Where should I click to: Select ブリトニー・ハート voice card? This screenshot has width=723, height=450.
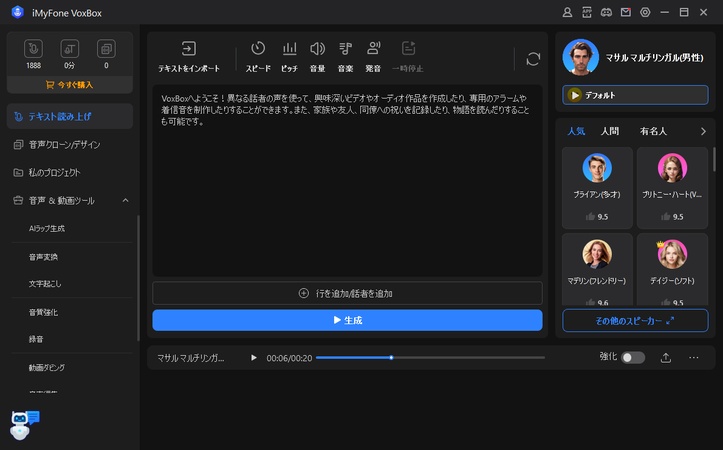pos(672,188)
